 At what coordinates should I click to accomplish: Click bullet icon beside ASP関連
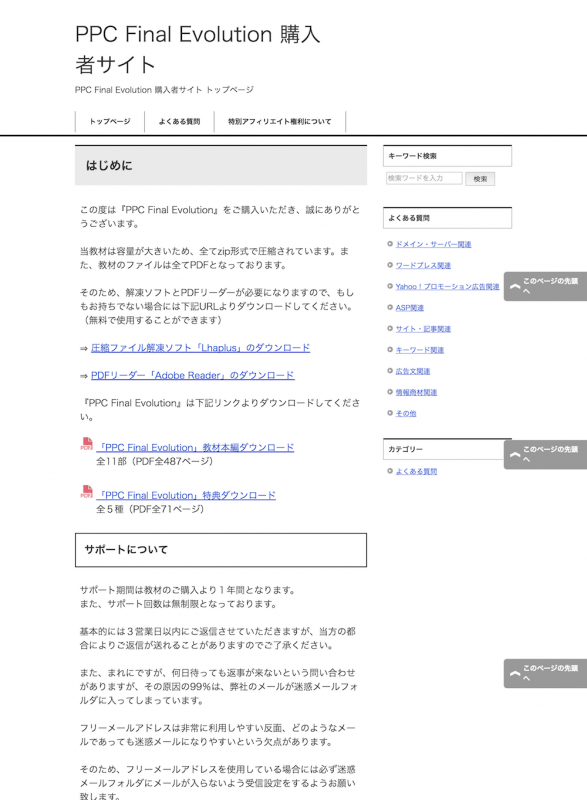(x=390, y=307)
